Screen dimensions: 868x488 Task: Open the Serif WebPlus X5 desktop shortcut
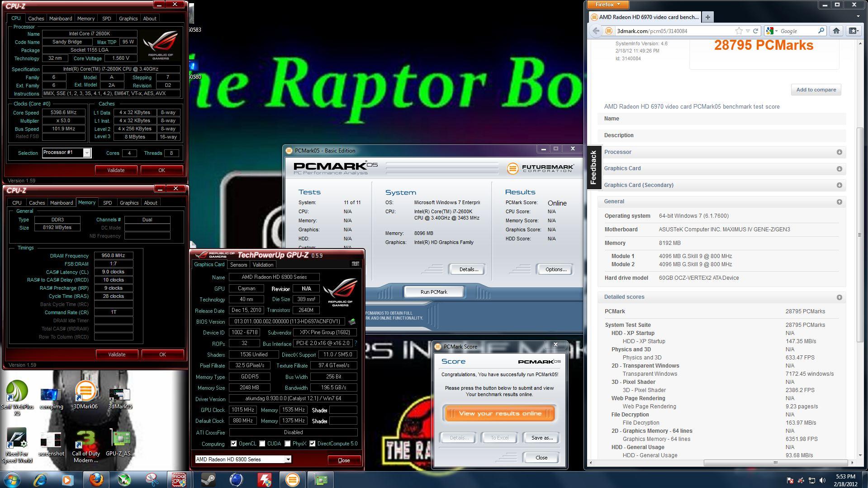click(17, 397)
